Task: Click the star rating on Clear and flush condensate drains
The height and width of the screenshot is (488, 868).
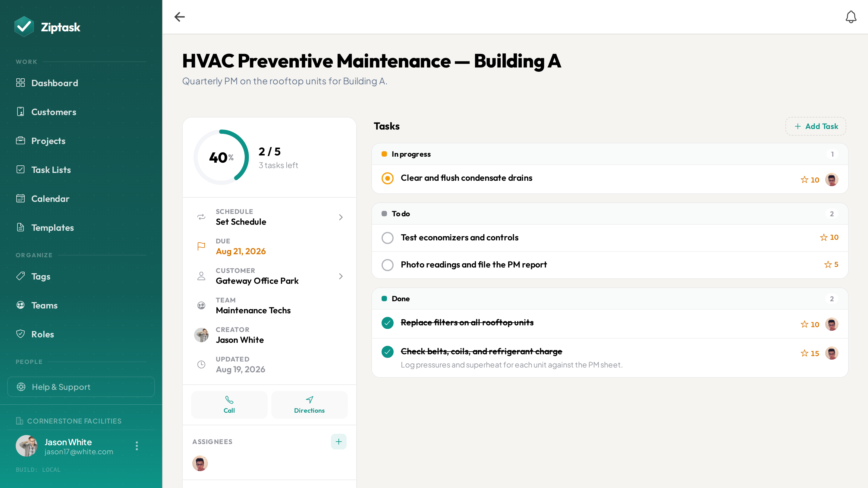Action: tap(810, 180)
